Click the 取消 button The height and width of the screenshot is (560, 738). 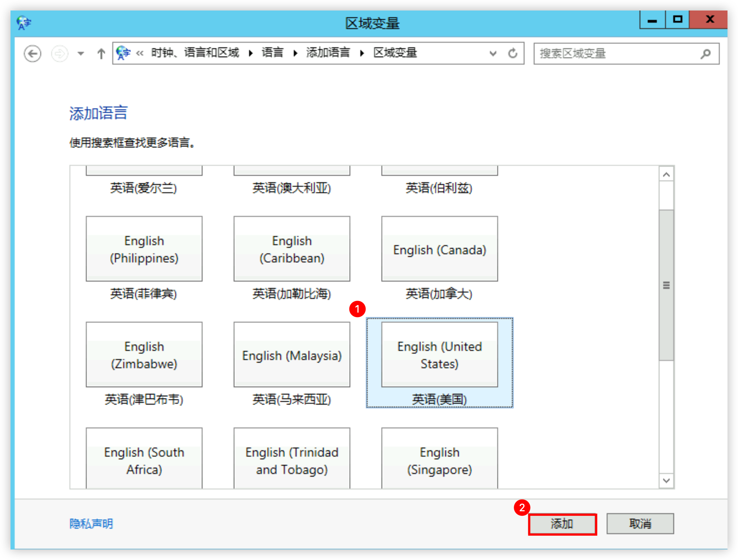[640, 524]
